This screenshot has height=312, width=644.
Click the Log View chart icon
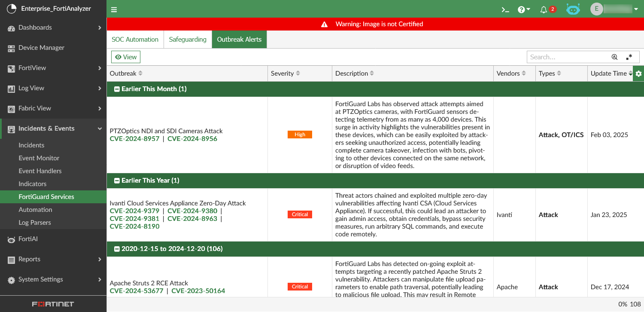tap(12, 89)
